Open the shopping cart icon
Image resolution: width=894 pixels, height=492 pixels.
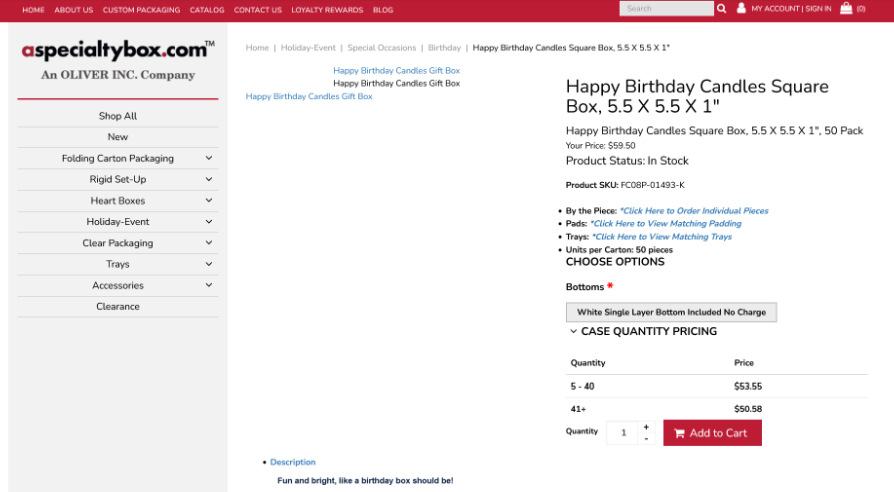tap(846, 9)
